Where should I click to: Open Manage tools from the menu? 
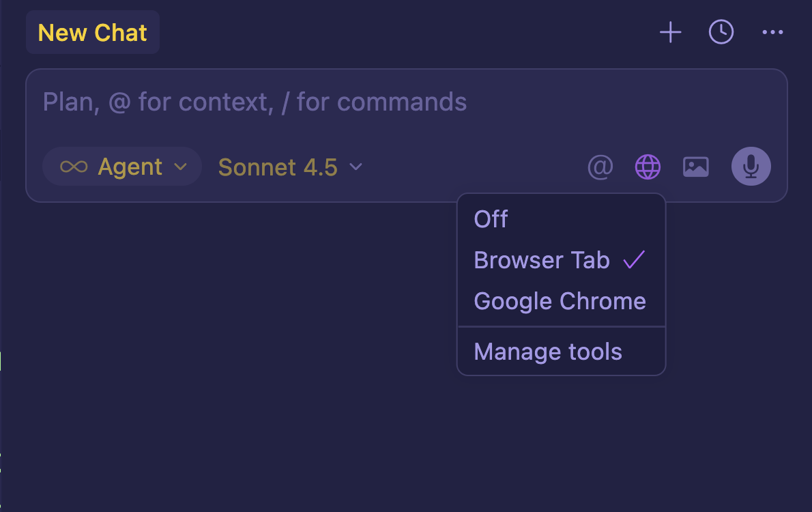[548, 351]
